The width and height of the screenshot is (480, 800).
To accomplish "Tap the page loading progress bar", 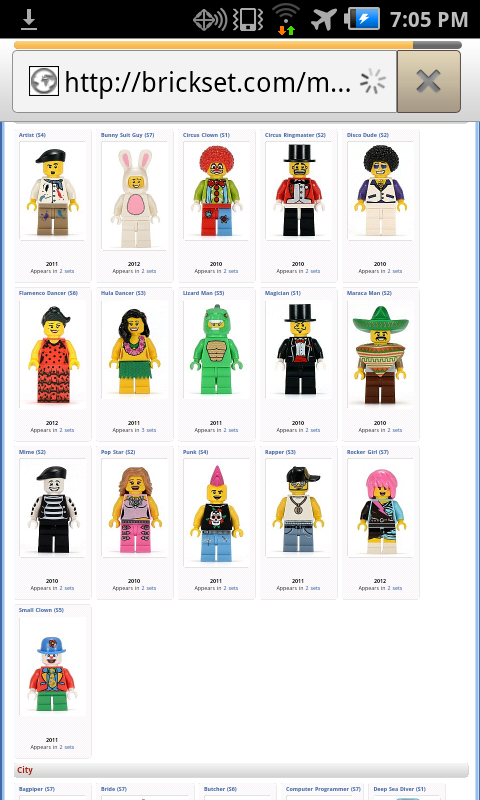I will [238, 45].
